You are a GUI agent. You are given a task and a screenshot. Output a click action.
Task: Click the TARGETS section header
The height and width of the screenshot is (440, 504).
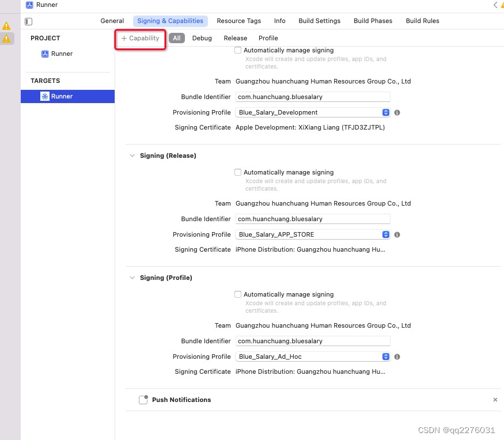(46, 81)
